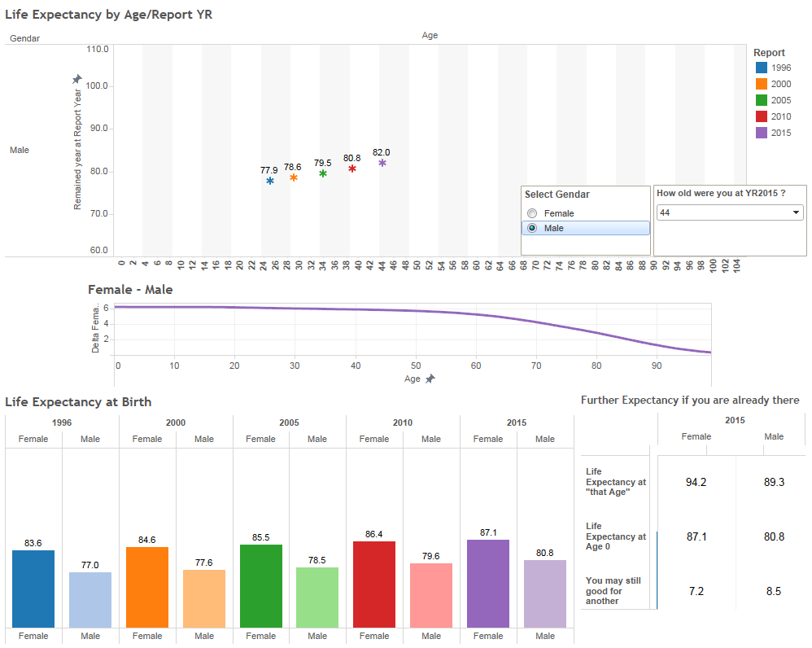Image resolution: width=812 pixels, height=648 pixels.
Task: Click the 1996 column header in birth chart
Action: coord(62,423)
